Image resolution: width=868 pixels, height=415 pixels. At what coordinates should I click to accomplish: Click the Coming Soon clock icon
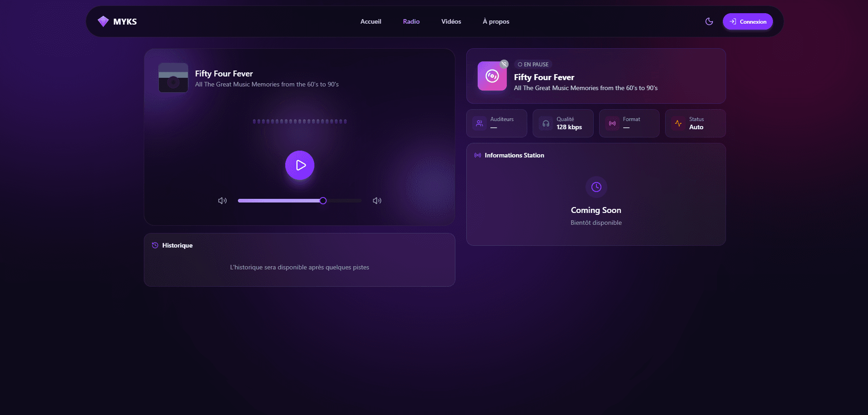coord(596,187)
